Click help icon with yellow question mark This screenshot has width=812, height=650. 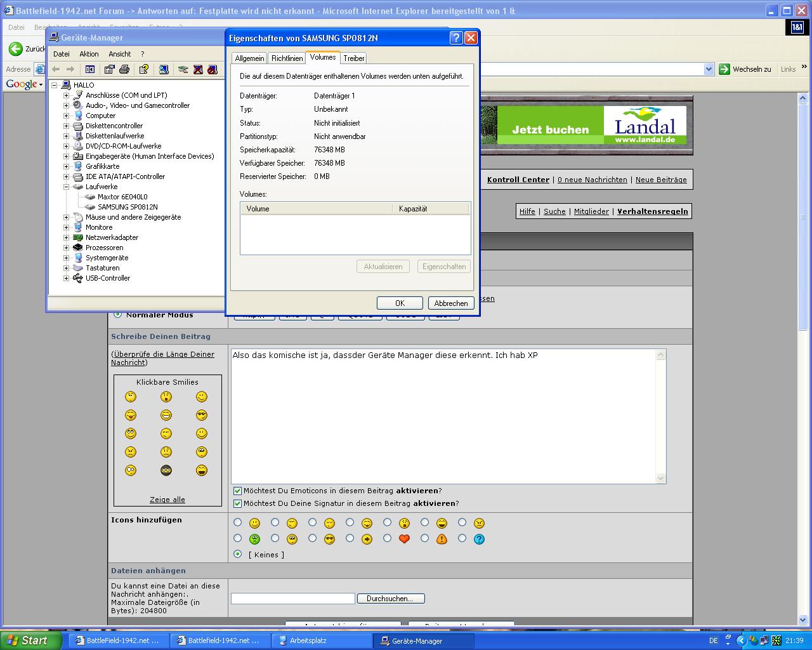tap(144, 69)
